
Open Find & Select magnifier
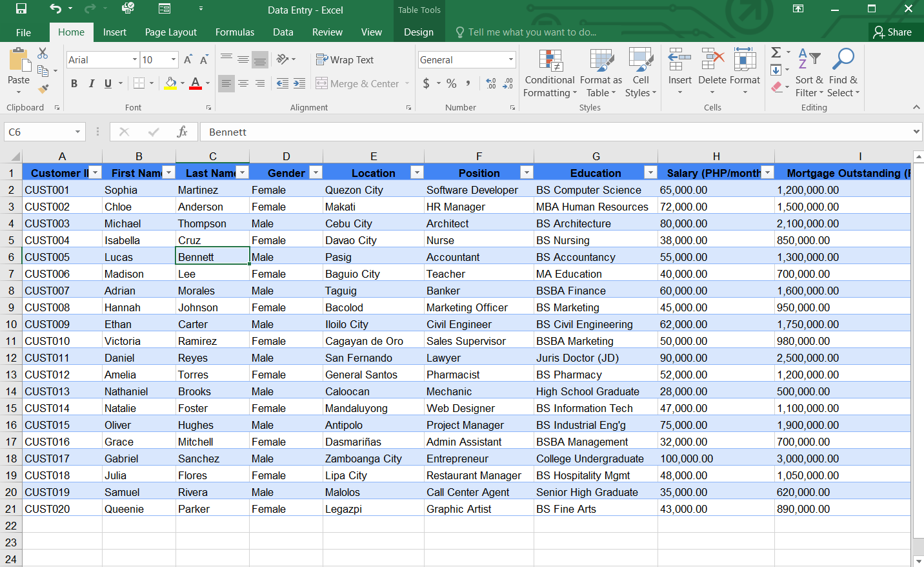(x=843, y=74)
